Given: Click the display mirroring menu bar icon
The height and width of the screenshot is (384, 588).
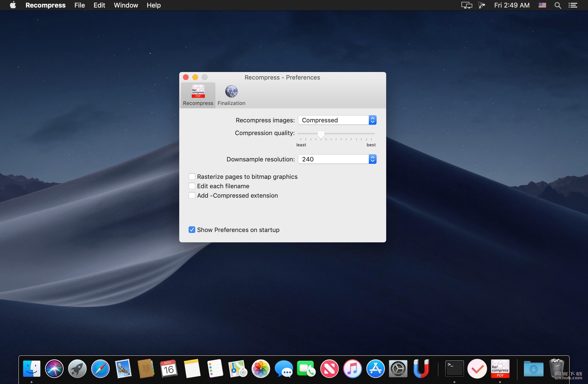Looking at the screenshot, I should coord(466,5).
